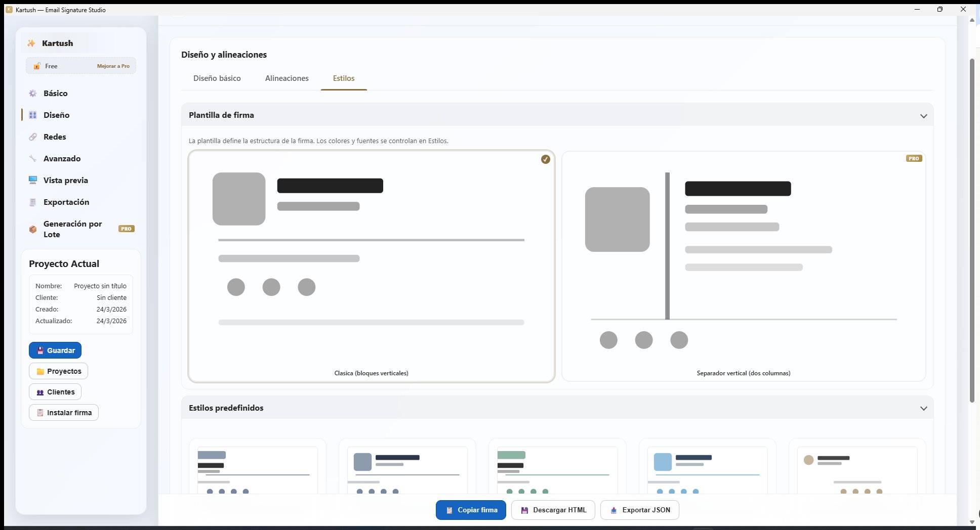The width and height of the screenshot is (980, 530).
Task: Click the Diseño grid icon in sidebar
Action: (33, 115)
